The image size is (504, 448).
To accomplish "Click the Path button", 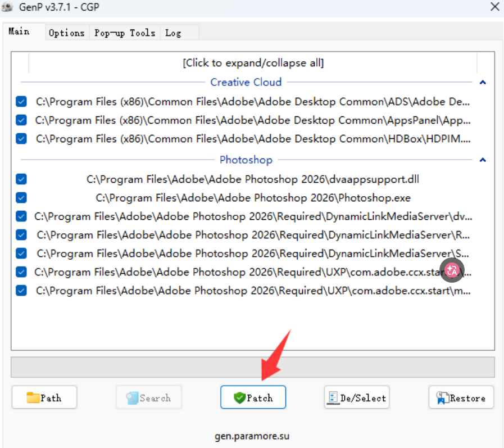I will [44, 397].
